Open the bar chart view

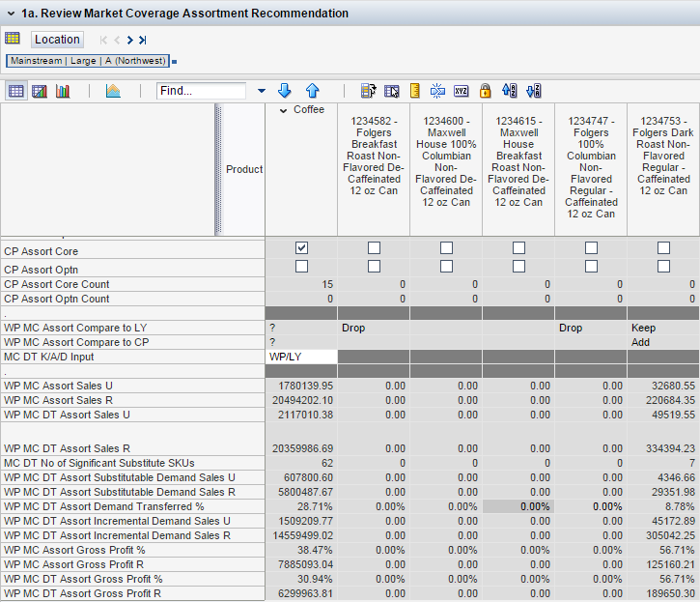[63, 91]
